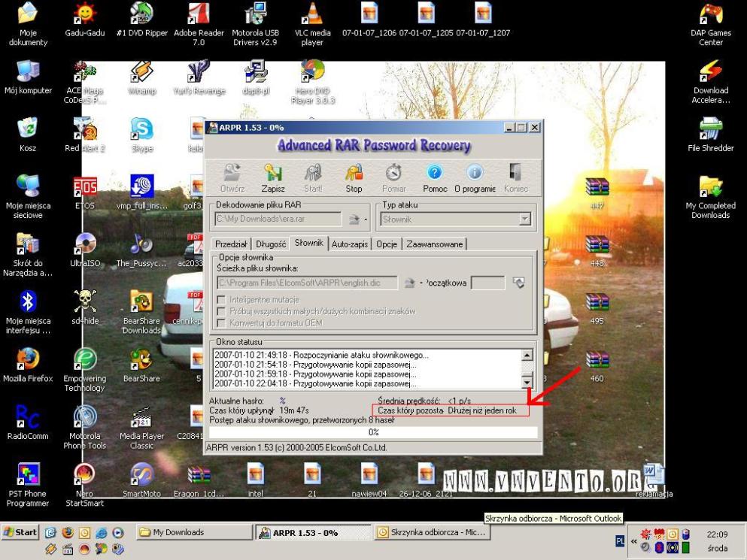
Task: Select the RadioComm desktop icon
Action: click(28, 416)
